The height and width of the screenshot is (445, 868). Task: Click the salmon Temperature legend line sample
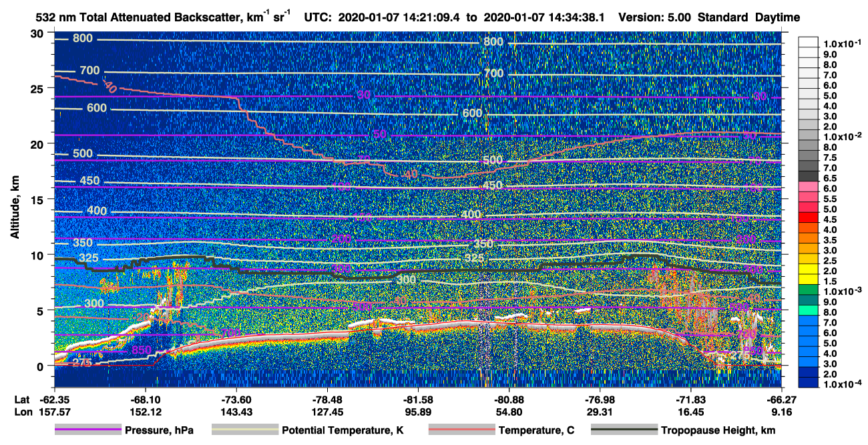click(462, 430)
